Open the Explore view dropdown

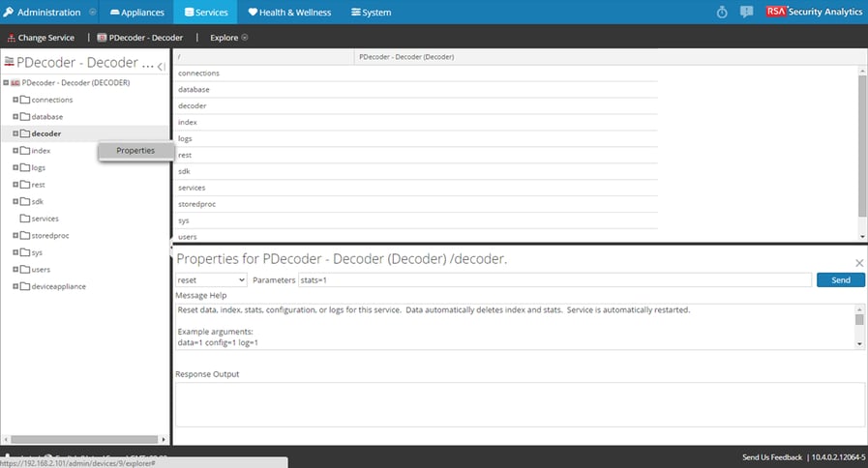click(x=228, y=38)
